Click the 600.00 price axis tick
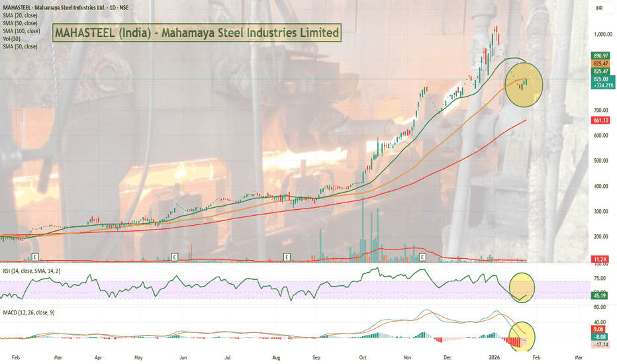Screen dimensions: 617x364 point(600,136)
